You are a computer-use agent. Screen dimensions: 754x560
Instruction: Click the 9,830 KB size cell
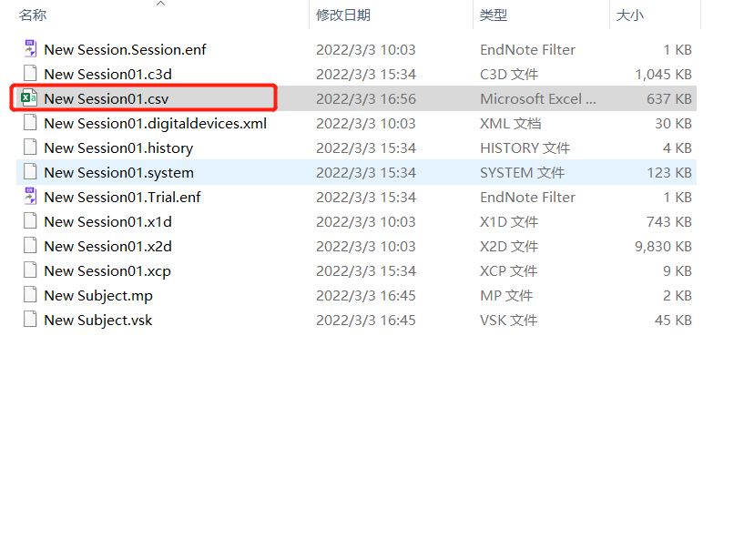click(663, 246)
